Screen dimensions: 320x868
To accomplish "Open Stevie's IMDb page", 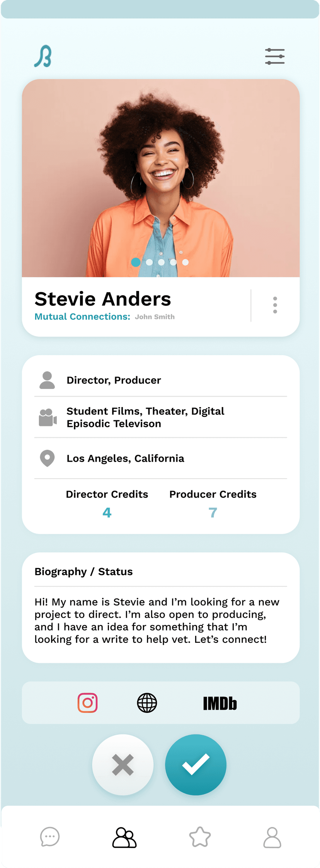I will [220, 704].
